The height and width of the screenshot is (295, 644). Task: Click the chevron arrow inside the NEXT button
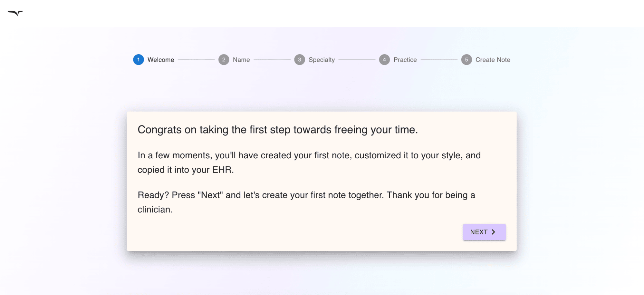tap(494, 232)
